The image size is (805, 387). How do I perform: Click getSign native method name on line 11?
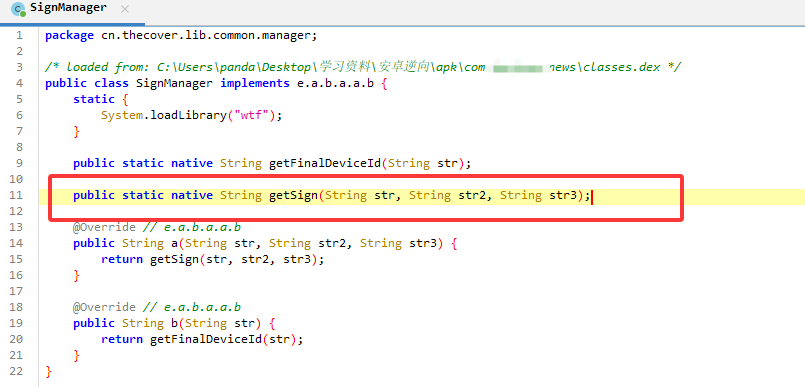[x=293, y=195]
